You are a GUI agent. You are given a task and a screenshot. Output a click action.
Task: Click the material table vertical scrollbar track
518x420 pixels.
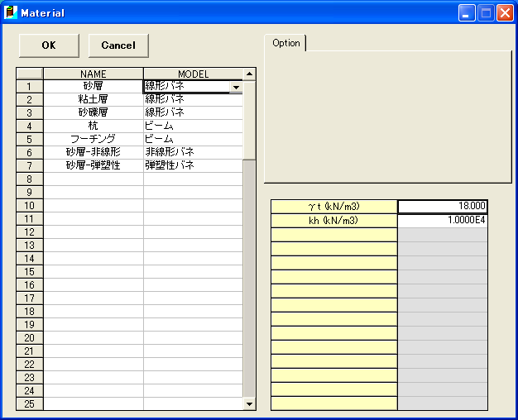point(249,277)
